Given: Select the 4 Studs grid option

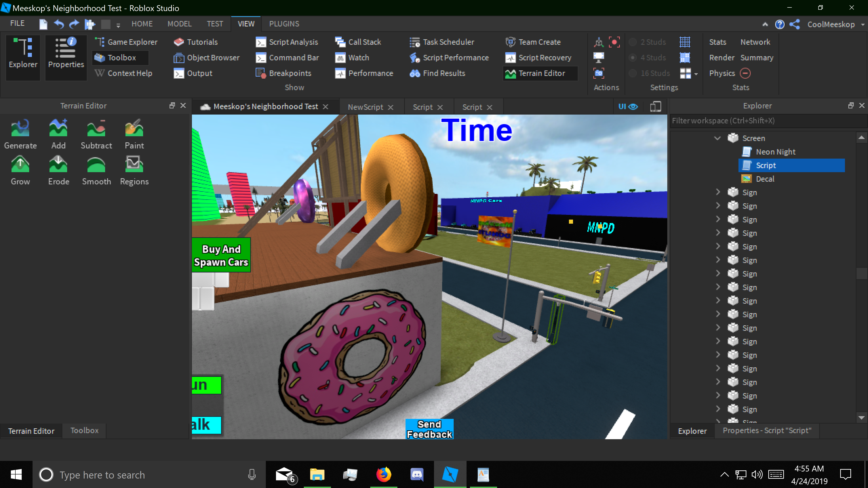Looking at the screenshot, I should point(633,57).
